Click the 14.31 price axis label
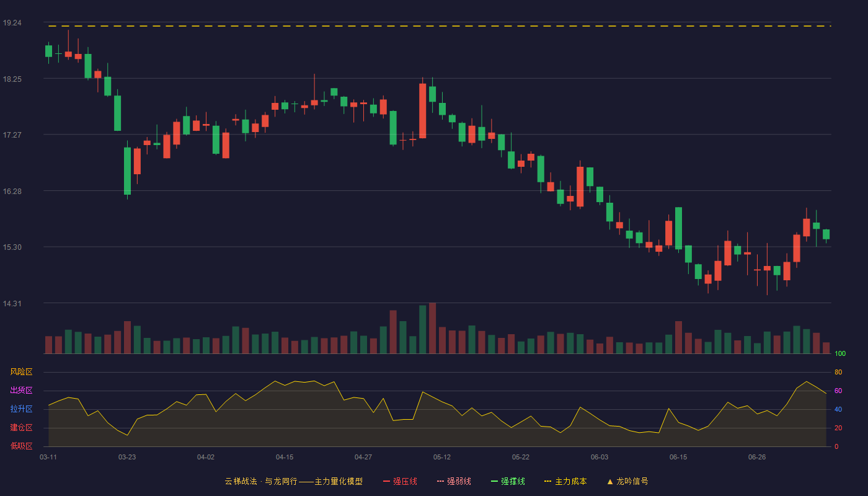This screenshot has width=868, height=496. coord(12,304)
